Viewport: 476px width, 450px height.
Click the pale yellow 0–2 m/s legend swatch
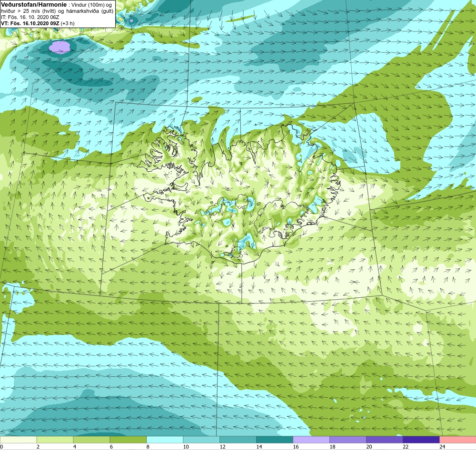[18, 440]
